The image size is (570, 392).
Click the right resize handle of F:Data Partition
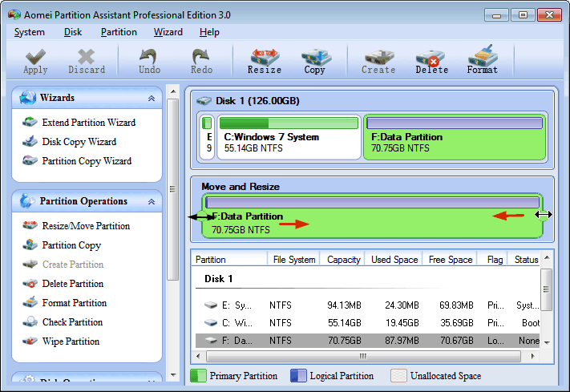pyautogui.click(x=543, y=215)
